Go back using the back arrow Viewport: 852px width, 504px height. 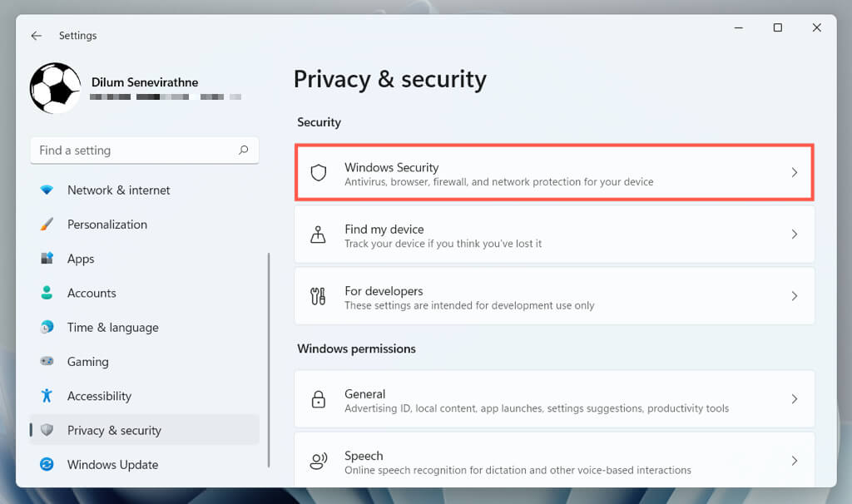tap(36, 36)
